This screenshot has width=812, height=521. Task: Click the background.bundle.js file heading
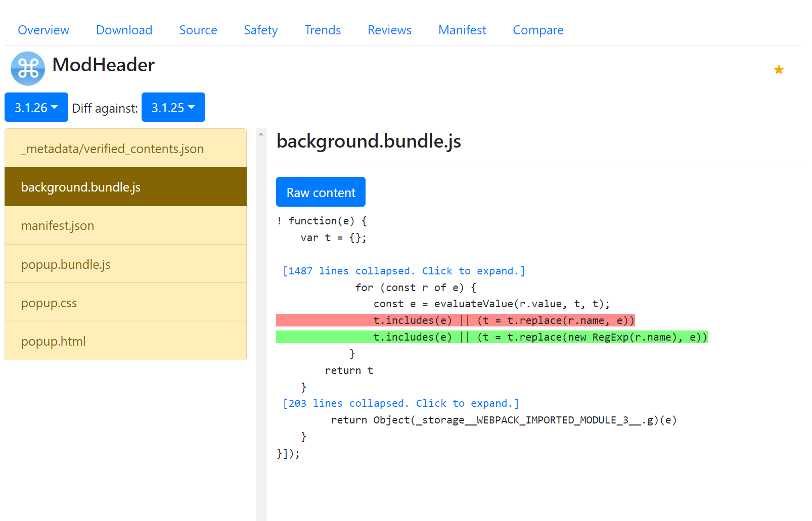[x=369, y=141]
